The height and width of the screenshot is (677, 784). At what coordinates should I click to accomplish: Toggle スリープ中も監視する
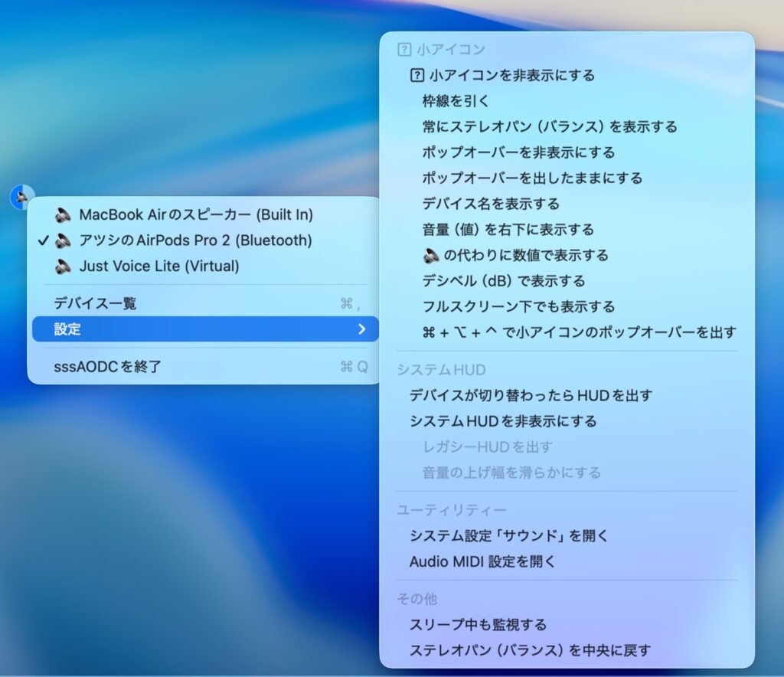click(478, 625)
